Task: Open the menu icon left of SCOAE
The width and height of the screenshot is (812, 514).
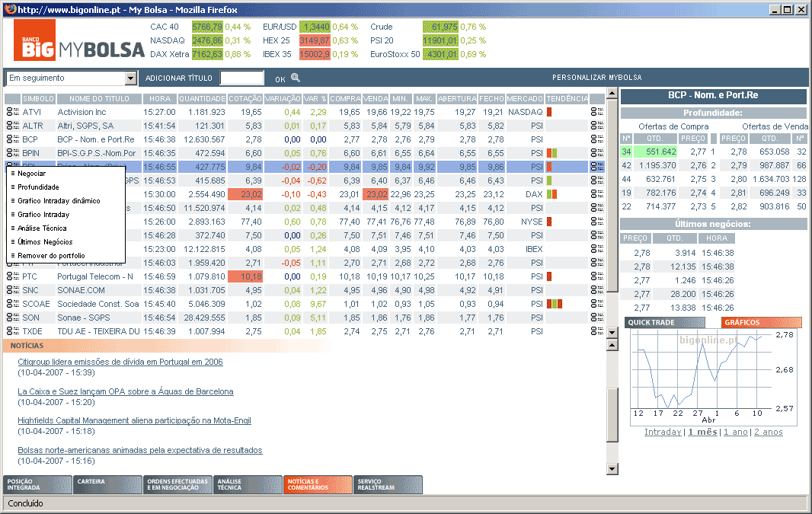Action: [12, 304]
